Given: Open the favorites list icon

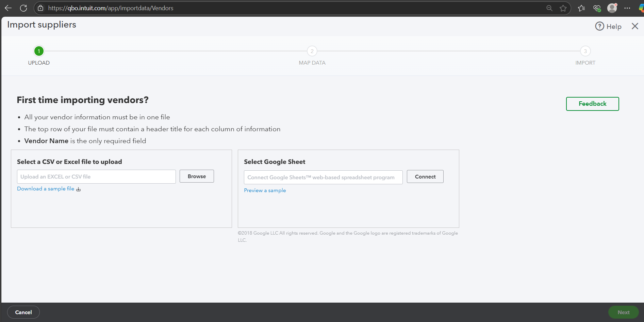Looking at the screenshot, I should point(581,8).
